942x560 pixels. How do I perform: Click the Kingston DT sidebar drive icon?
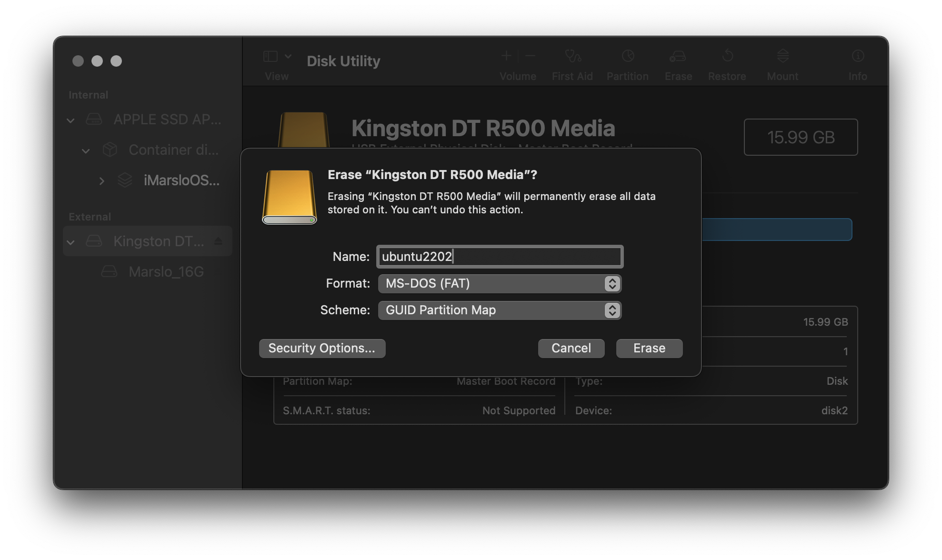click(x=94, y=241)
